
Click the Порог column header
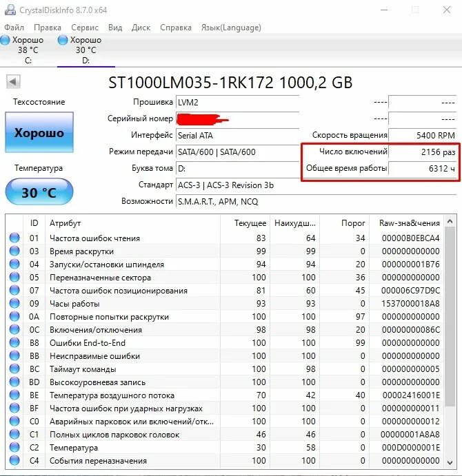click(344, 223)
